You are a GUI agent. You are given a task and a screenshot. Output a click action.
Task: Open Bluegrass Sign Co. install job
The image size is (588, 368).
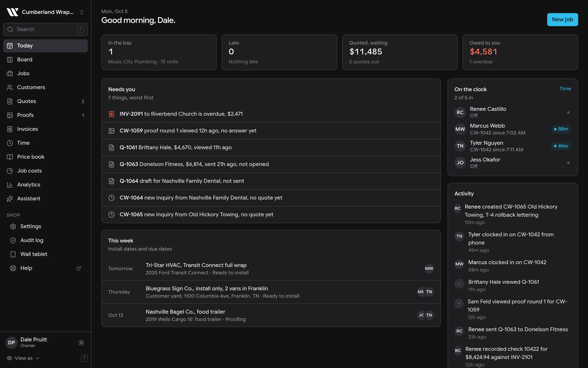tap(271, 292)
